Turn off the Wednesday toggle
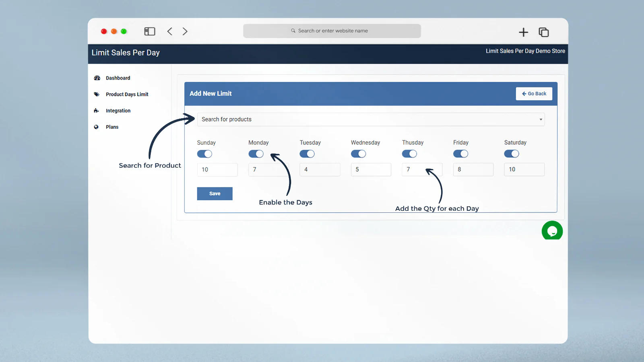644x362 pixels. tap(358, 154)
